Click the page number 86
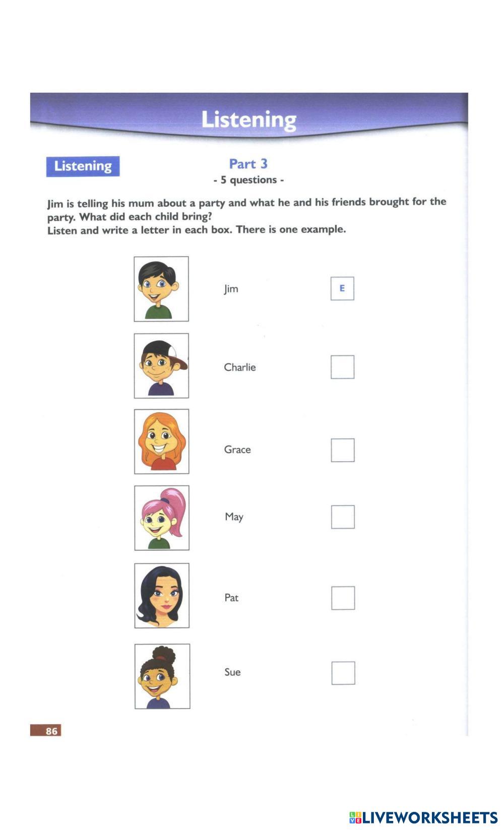This screenshot has width=504, height=830. [x=46, y=730]
